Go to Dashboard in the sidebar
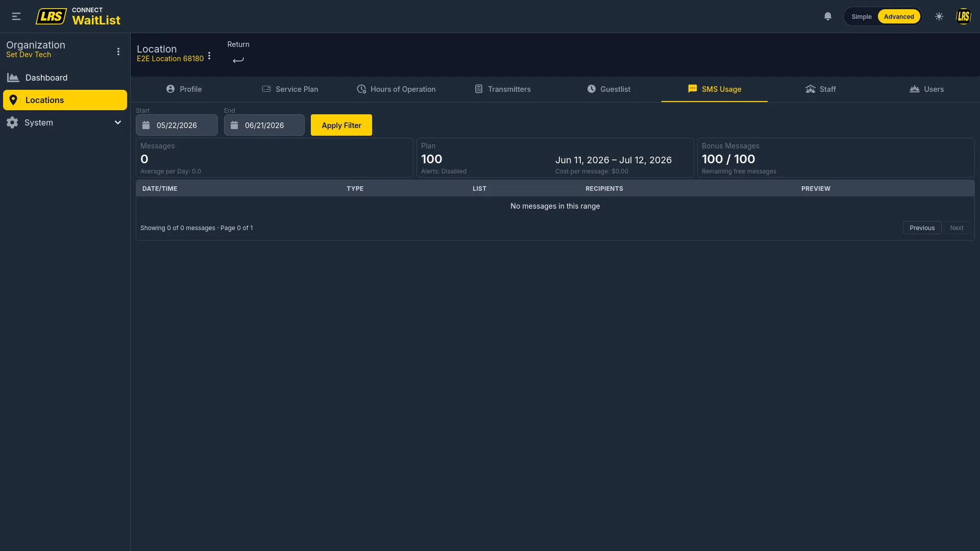Screen dimensions: 980x551 pyautogui.click(x=65, y=78)
